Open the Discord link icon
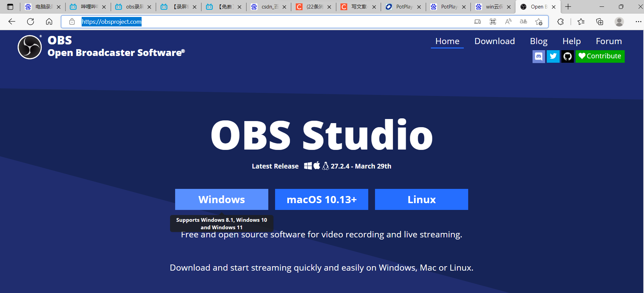644x293 pixels. [539, 56]
